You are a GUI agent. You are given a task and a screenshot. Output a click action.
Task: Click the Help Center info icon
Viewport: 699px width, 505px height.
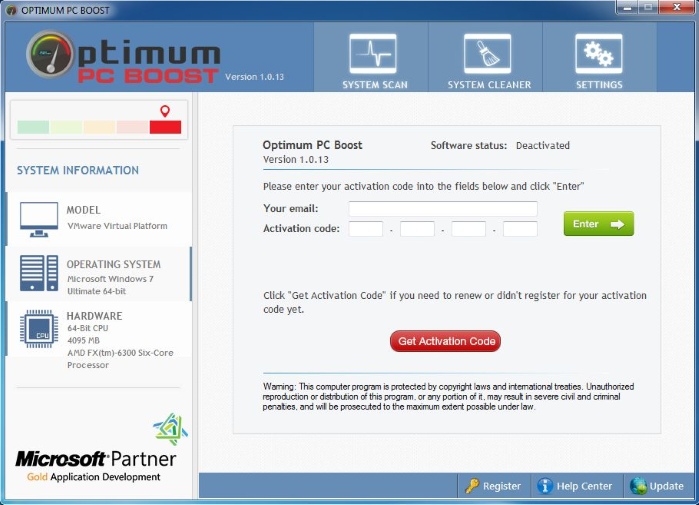tap(545, 486)
